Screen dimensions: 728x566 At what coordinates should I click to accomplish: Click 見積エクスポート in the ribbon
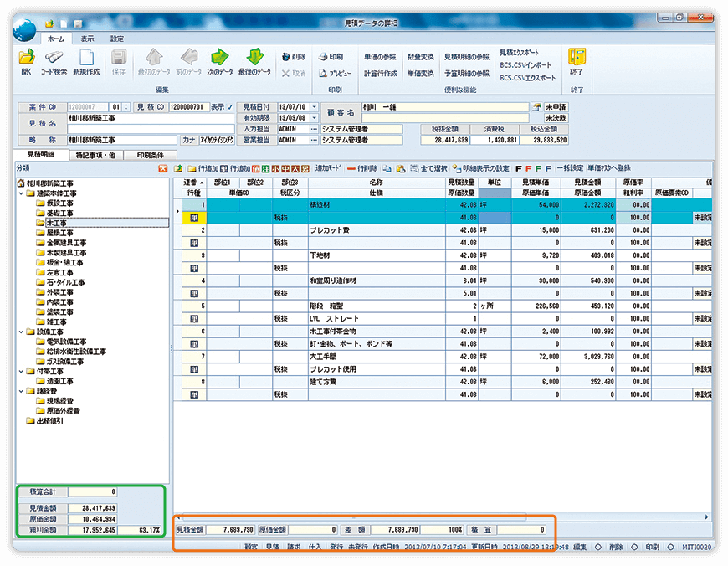(520, 53)
